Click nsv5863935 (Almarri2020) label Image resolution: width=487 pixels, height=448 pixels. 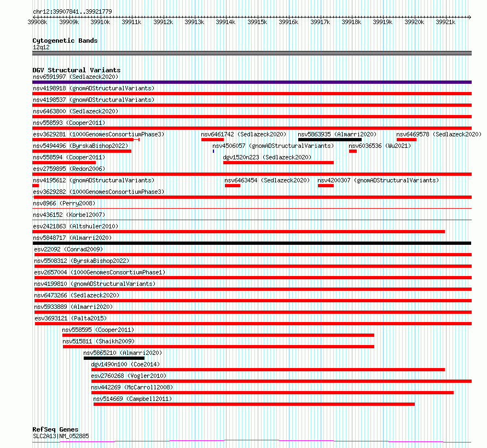pos(337,134)
